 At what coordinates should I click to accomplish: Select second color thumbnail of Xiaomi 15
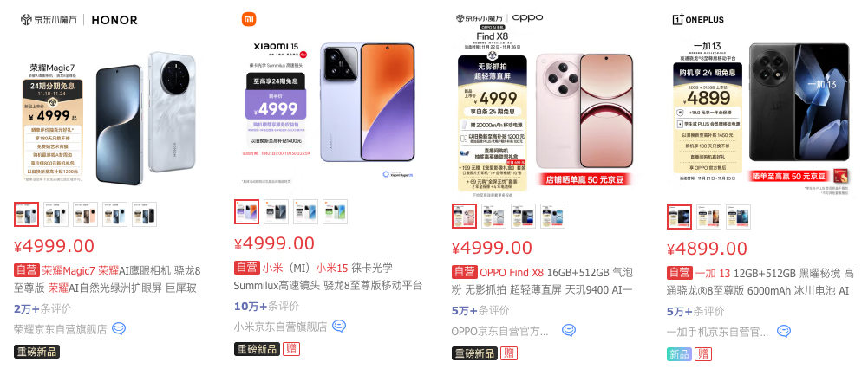[x=277, y=212]
